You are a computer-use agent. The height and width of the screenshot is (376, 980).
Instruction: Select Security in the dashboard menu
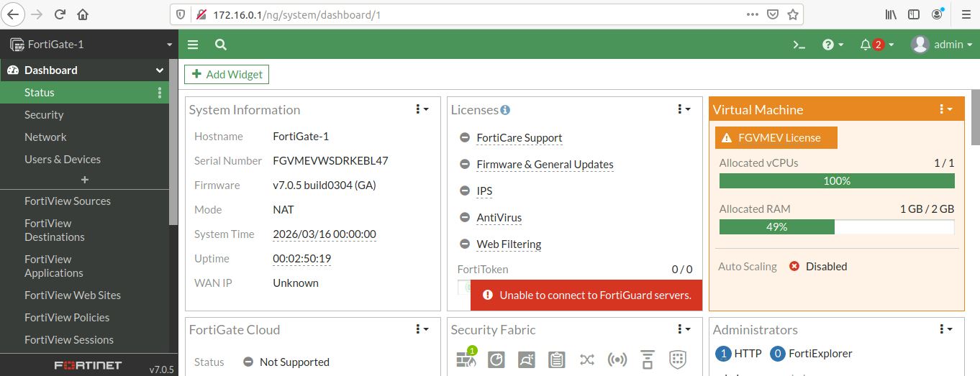(x=44, y=115)
